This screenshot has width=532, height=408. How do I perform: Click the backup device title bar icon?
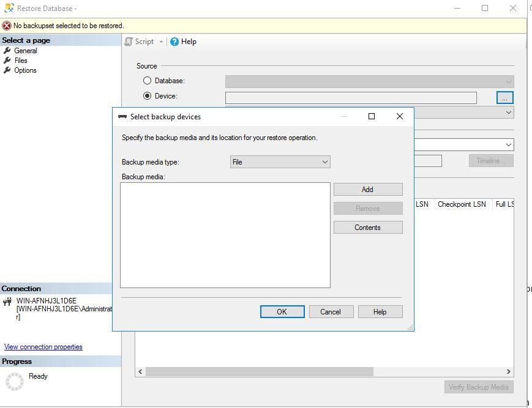pyautogui.click(x=122, y=117)
